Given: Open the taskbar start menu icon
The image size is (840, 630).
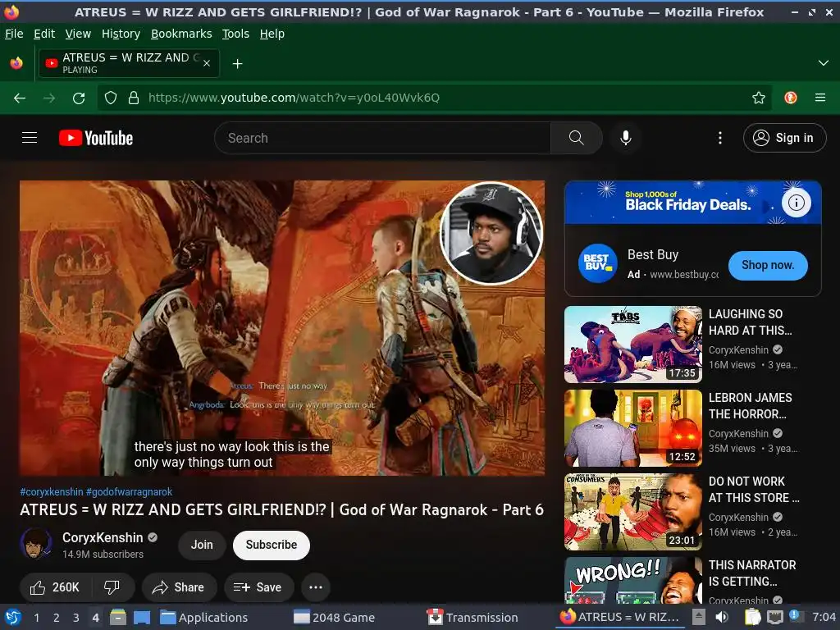Looking at the screenshot, I should pyautogui.click(x=13, y=617).
